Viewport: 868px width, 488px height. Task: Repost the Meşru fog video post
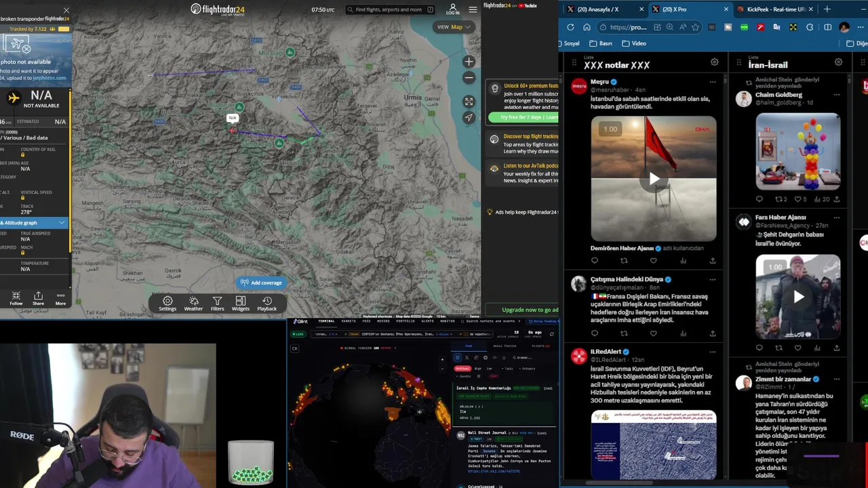[x=624, y=260]
